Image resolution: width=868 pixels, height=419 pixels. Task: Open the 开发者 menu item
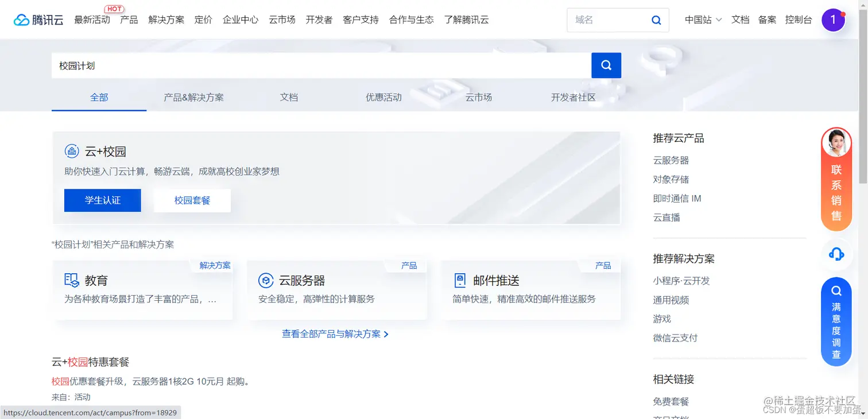pyautogui.click(x=319, y=20)
